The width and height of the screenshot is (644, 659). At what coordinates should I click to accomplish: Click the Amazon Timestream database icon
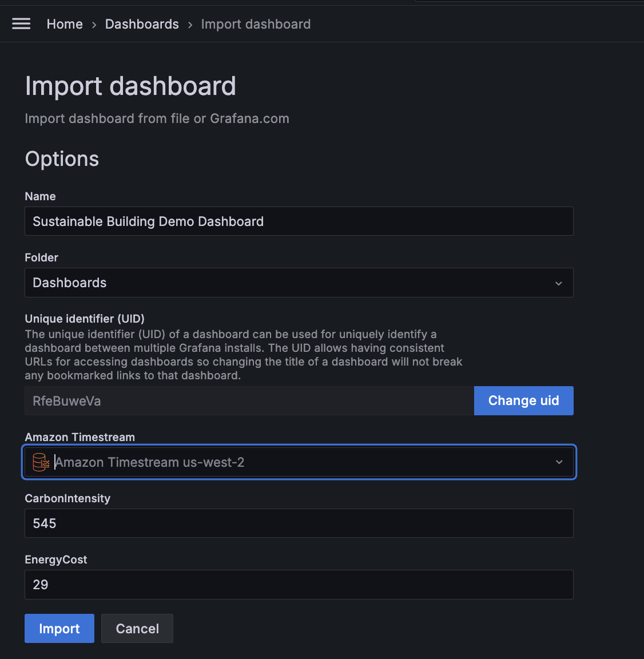point(41,462)
